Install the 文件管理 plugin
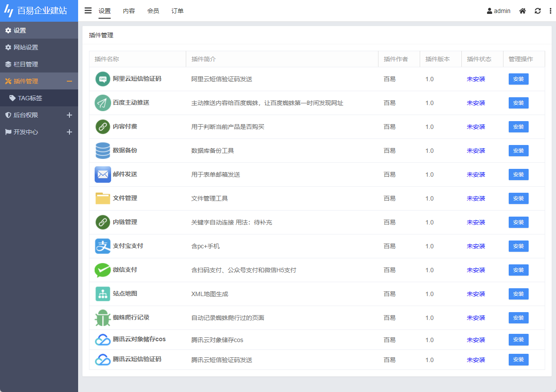The height and width of the screenshot is (392, 556). click(519, 198)
